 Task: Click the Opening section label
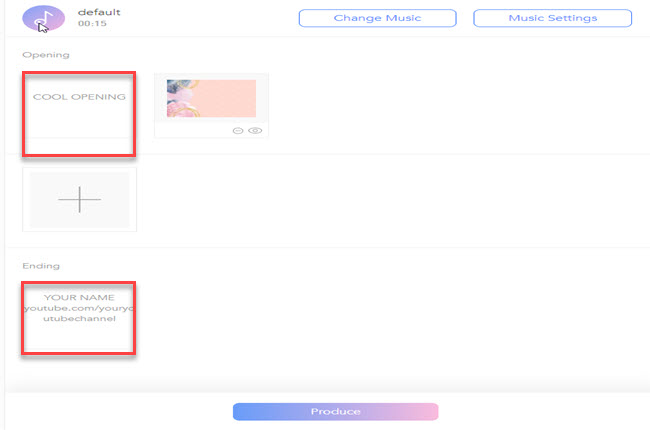(x=40, y=55)
